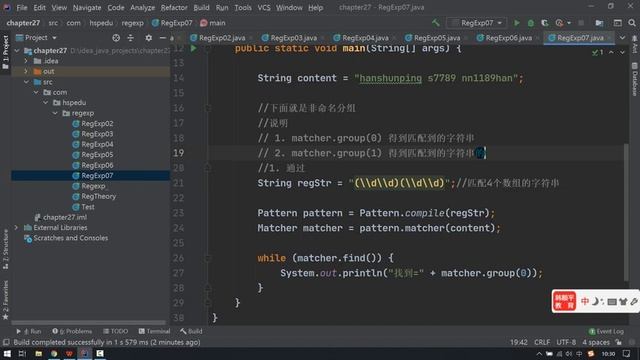Open the Analyze menu
The image size is (640, 360).
point(142,7)
